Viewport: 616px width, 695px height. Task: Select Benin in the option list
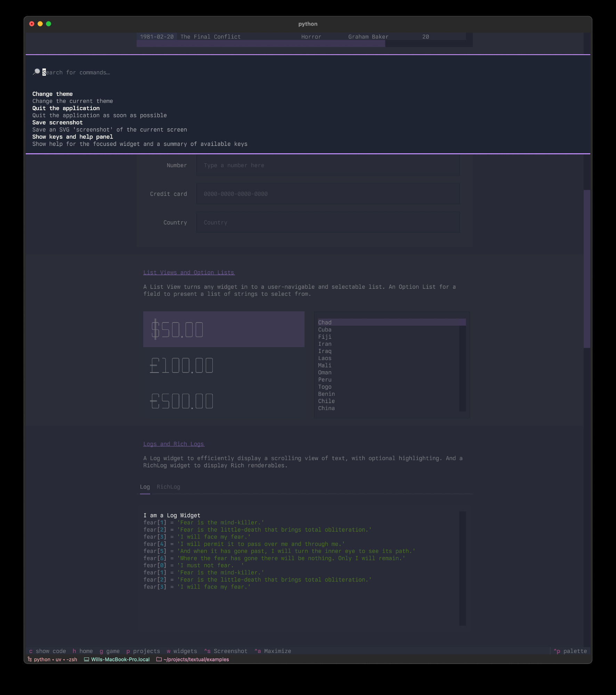389,394
